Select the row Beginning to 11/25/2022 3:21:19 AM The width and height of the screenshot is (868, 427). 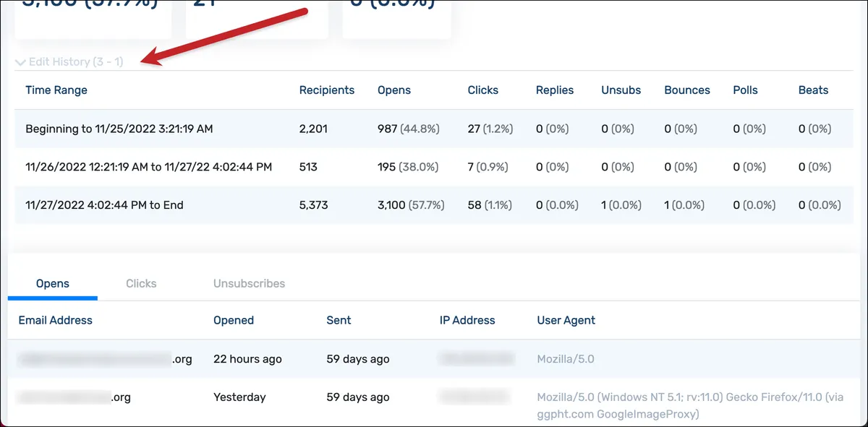pyautogui.click(x=434, y=129)
